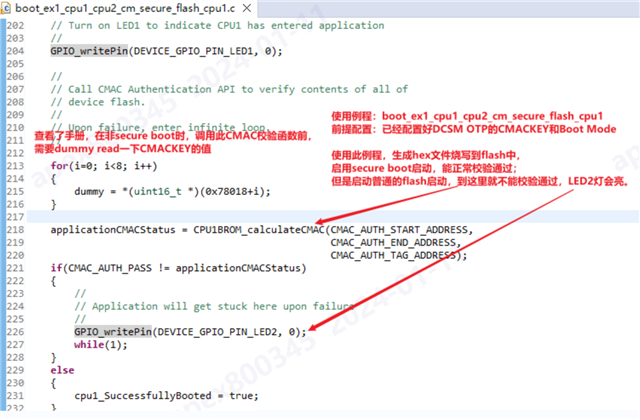This screenshot has height=420, width=640.
Task: Click line number 226 in the gutter
Action: click(15, 332)
